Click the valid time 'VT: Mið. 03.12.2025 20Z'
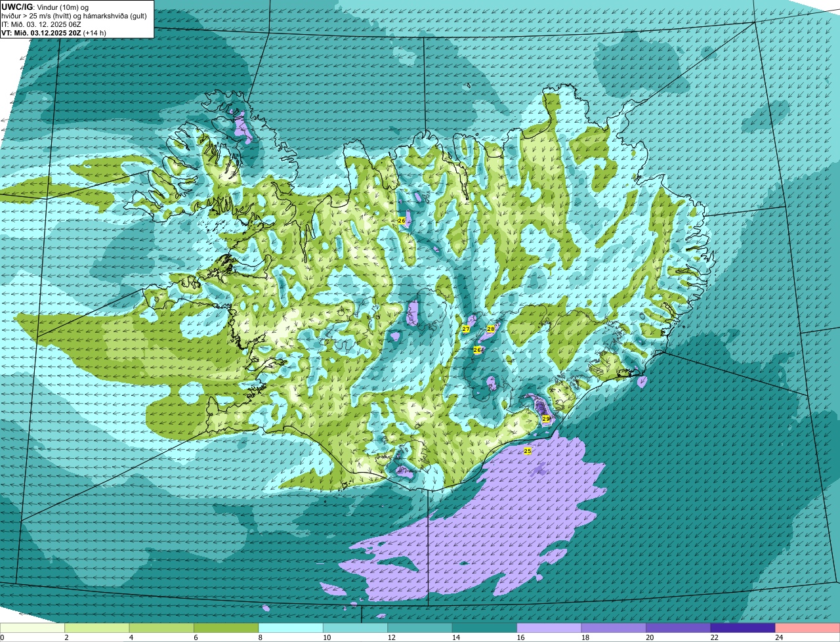Screen dimensions: 840x642 point(41,32)
